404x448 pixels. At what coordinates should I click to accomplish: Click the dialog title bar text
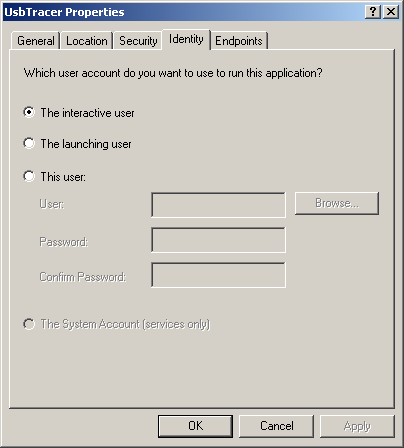click(x=64, y=12)
